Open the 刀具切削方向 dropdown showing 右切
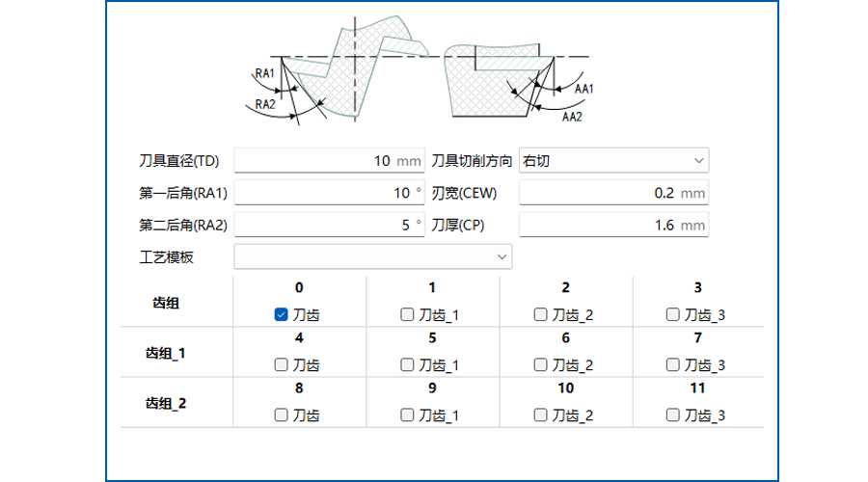The width and height of the screenshot is (868, 482). pos(614,160)
